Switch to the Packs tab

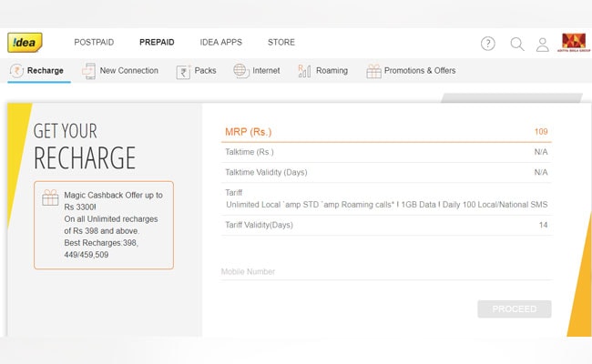click(197, 71)
